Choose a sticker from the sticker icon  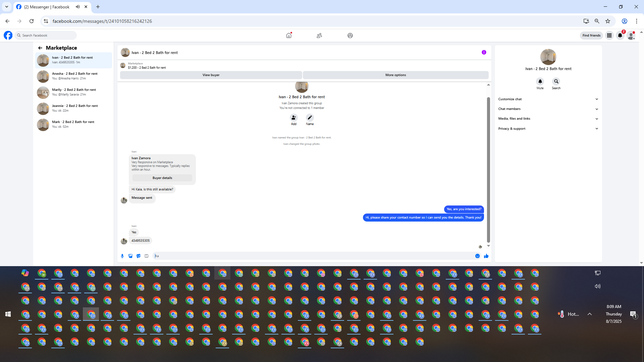[x=139, y=256]
